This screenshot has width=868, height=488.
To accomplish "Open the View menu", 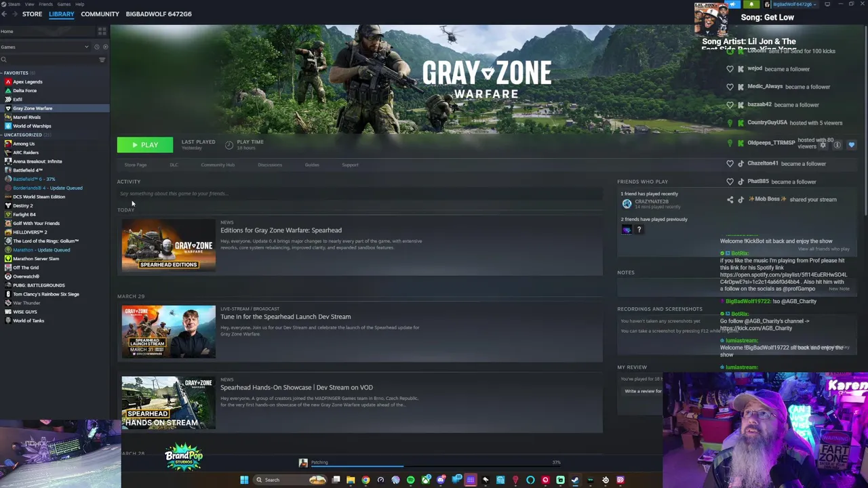I will (29, 4).
